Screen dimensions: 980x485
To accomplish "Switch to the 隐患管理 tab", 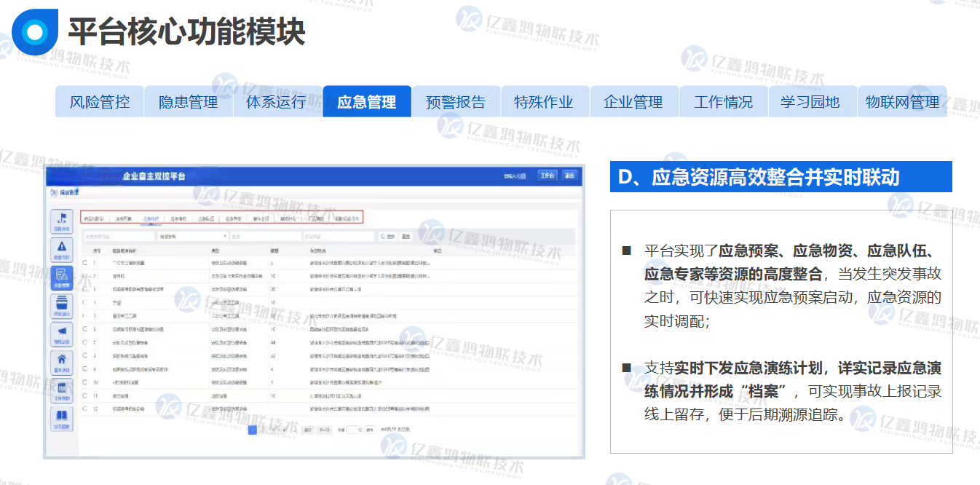I will tap(189, 102).
